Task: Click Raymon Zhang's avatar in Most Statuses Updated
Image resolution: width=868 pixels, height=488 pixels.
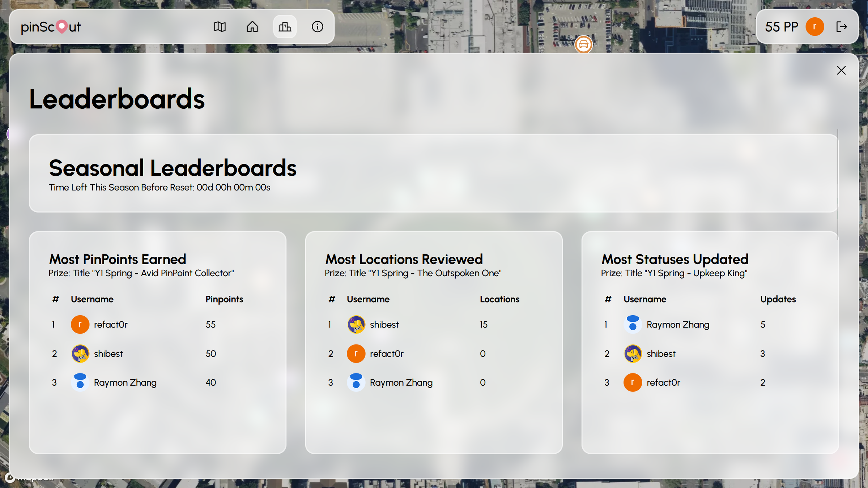Action: 632,324
